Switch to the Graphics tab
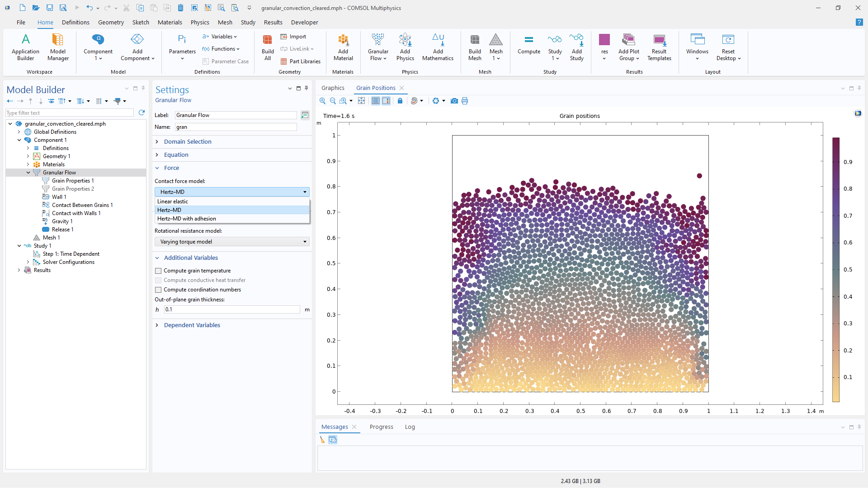Viewport: 868px width, 488px height. (333, 88)
